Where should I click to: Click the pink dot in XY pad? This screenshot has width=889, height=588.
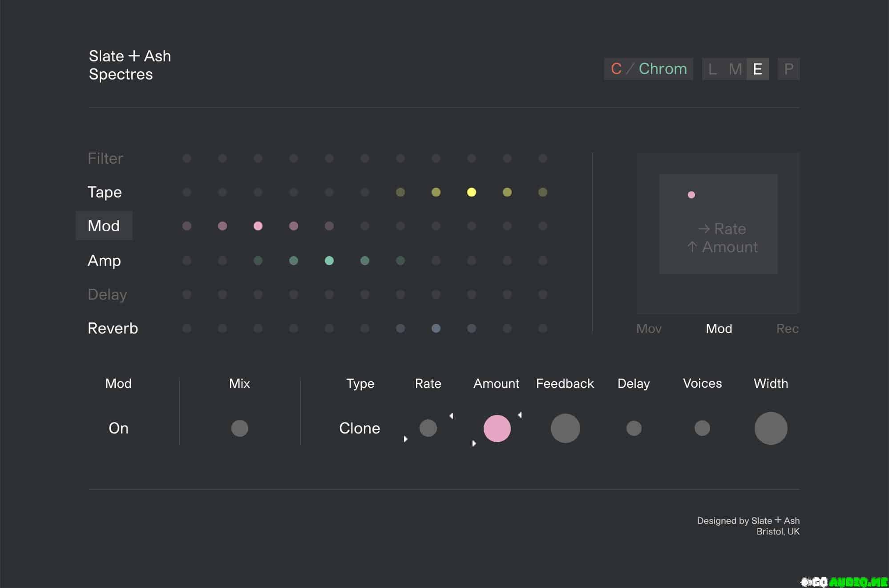point(691,195)
